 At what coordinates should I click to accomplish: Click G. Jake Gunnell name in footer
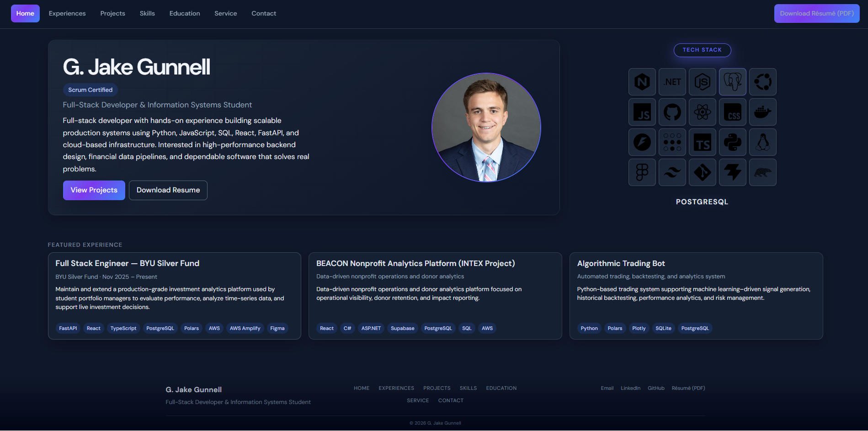(x=194, y=389)
